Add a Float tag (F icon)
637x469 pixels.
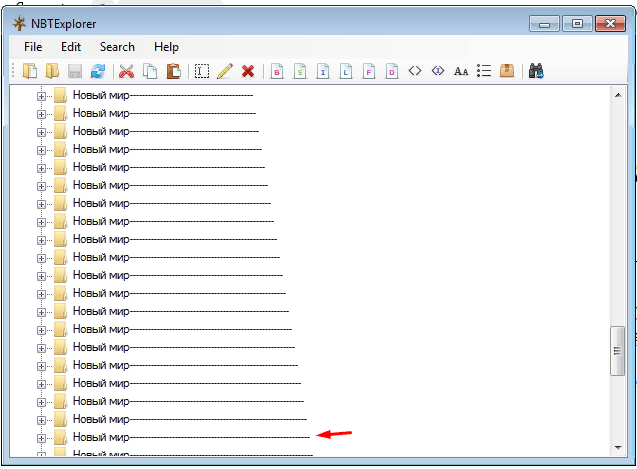(x=369, y=71)
